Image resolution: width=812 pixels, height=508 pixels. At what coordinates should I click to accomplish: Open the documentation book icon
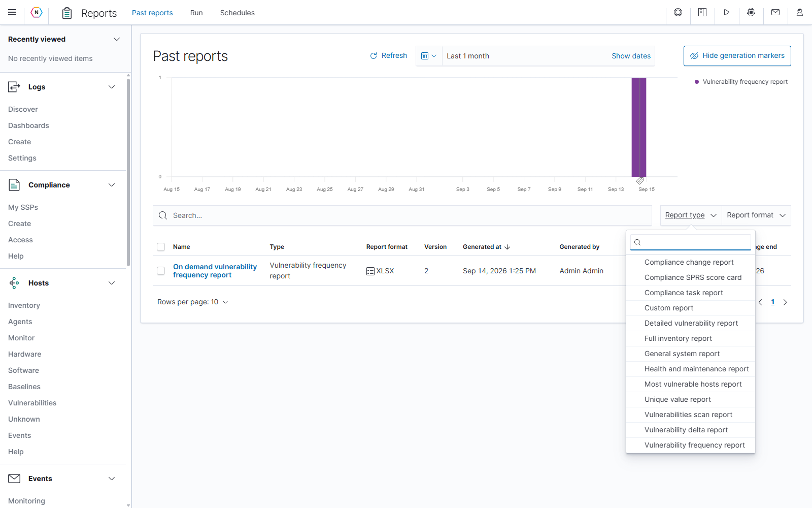[702, 12]
